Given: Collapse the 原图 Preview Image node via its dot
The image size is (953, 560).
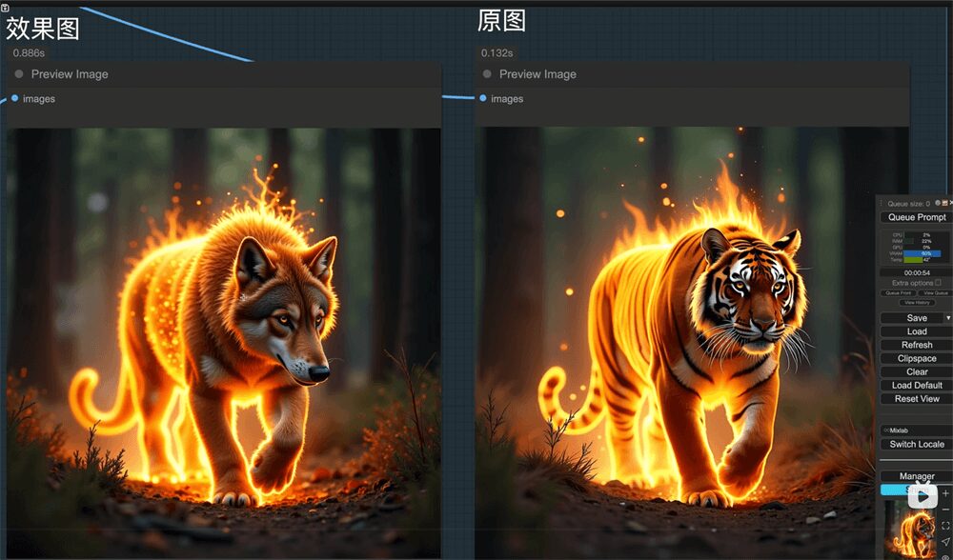Looking at the screenshot, I should (x=487, y=74).
